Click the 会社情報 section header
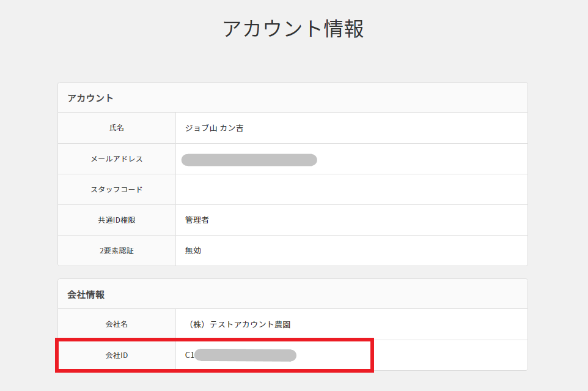Screen dimensions: 588x391 (86, 294)
